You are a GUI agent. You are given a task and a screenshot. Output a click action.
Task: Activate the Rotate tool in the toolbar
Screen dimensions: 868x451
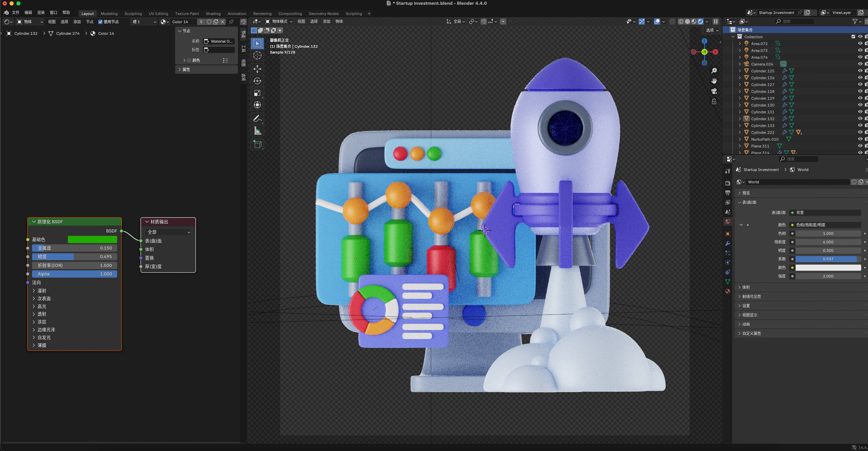257,81
